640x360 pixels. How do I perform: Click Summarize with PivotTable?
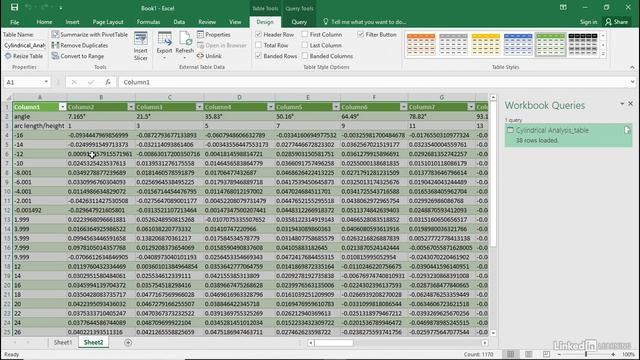[90, 35]
